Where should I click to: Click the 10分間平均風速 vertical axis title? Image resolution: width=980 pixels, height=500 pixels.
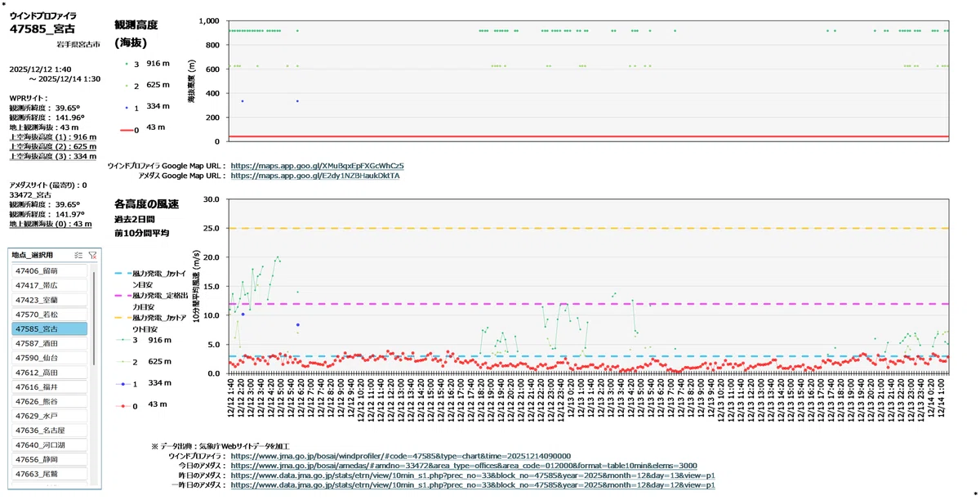[x=197, y=285]
